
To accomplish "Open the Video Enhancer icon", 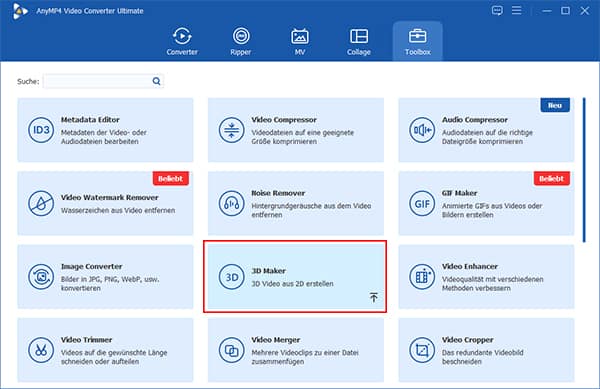I will 422,277.
